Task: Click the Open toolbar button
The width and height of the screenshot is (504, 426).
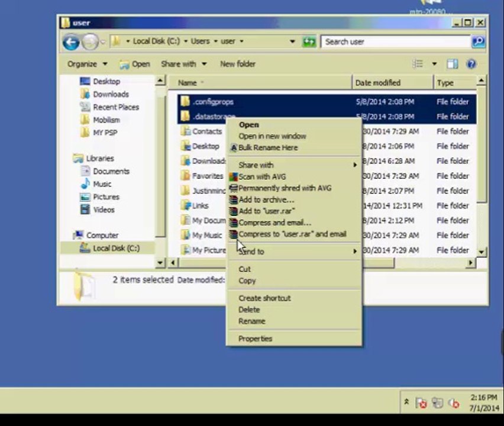Action: (135, 64)
